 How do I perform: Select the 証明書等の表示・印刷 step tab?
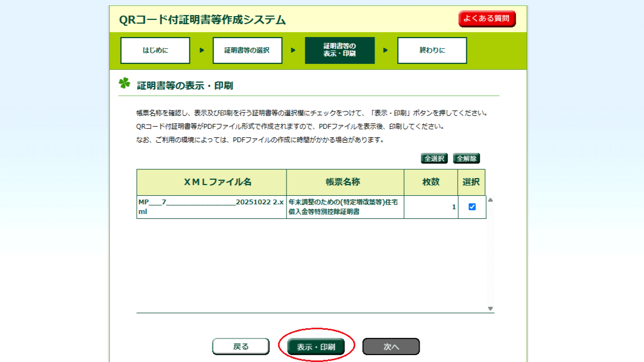point(339,50)
